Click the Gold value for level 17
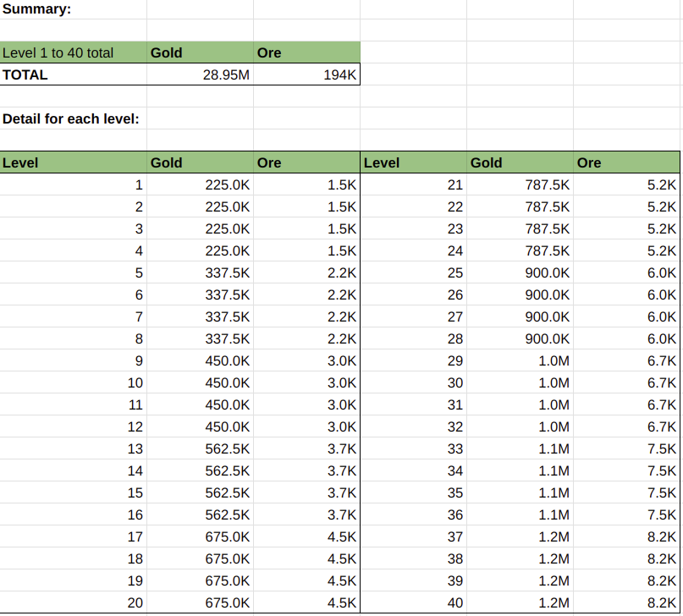The width and height of the screenshot is (683, 616). [x=201, y=536]
